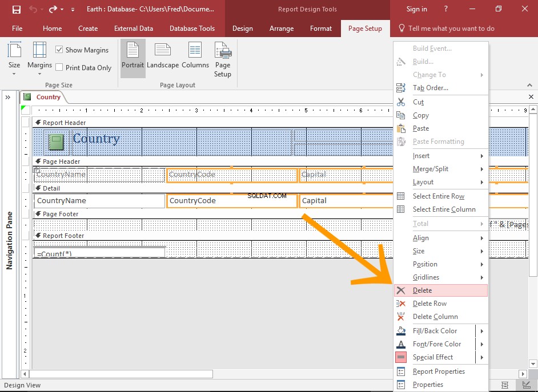The height and width of the screenshot is (392, 538).
Task: Open the Size page size button
Action: [14, 59]
